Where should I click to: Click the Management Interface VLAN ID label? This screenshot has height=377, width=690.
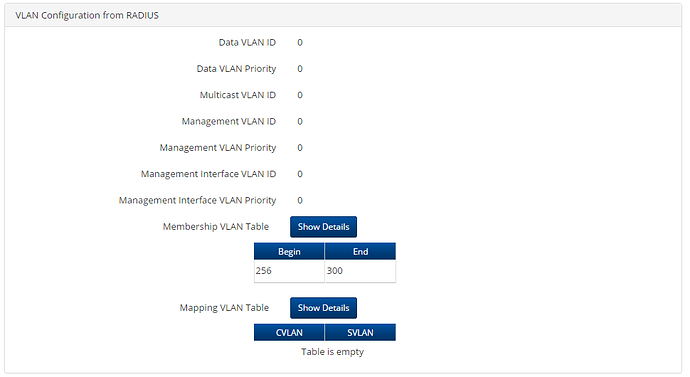coord(209,174)
